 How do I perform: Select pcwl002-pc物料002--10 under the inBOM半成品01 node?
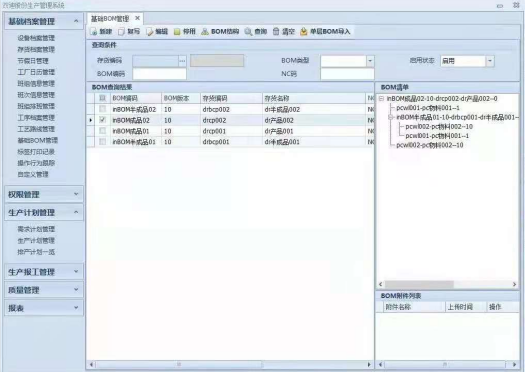tap(439, 127)
